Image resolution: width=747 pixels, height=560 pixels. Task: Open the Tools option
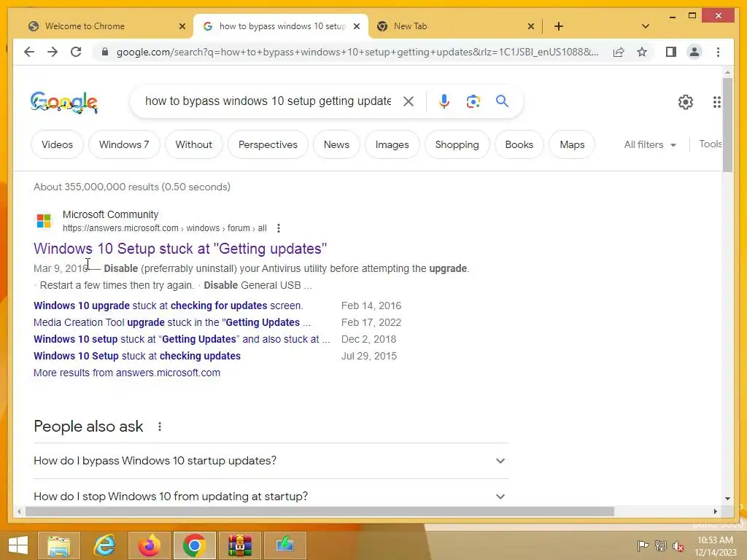click(710, 144)
